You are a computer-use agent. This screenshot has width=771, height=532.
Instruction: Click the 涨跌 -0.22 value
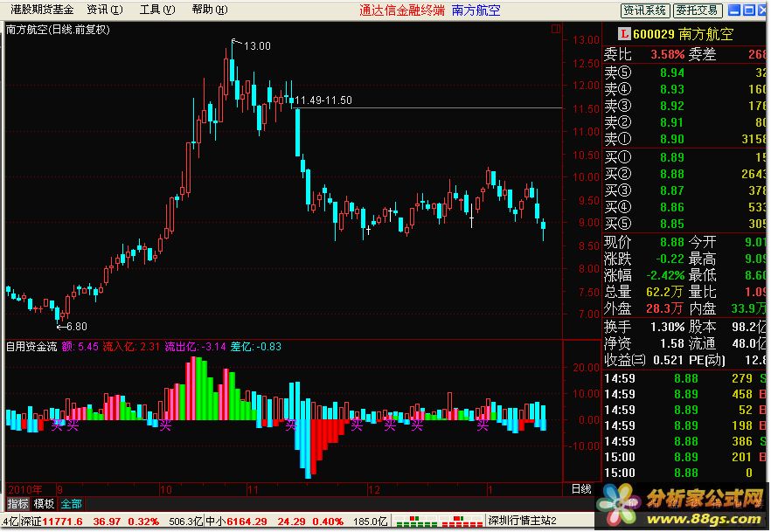(670, 259)
